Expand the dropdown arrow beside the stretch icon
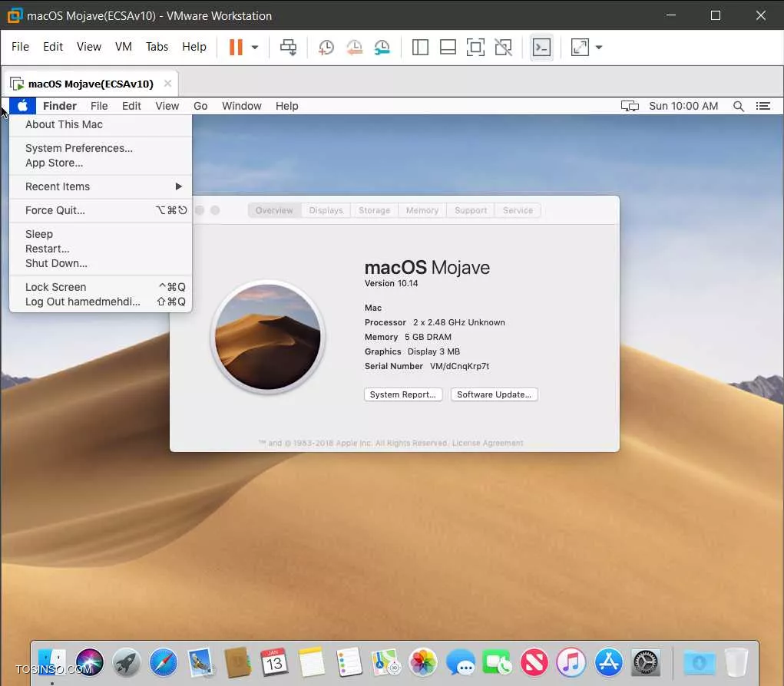Screen dimensions: 784x686 (598, 48)
